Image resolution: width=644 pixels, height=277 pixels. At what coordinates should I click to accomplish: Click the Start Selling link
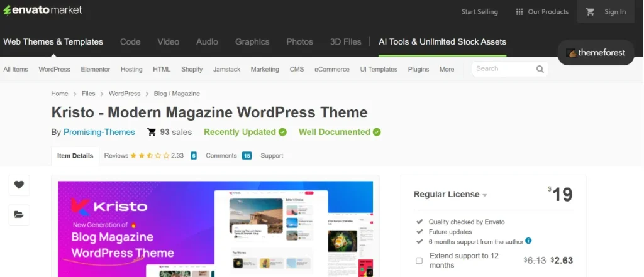coord(479,12)
